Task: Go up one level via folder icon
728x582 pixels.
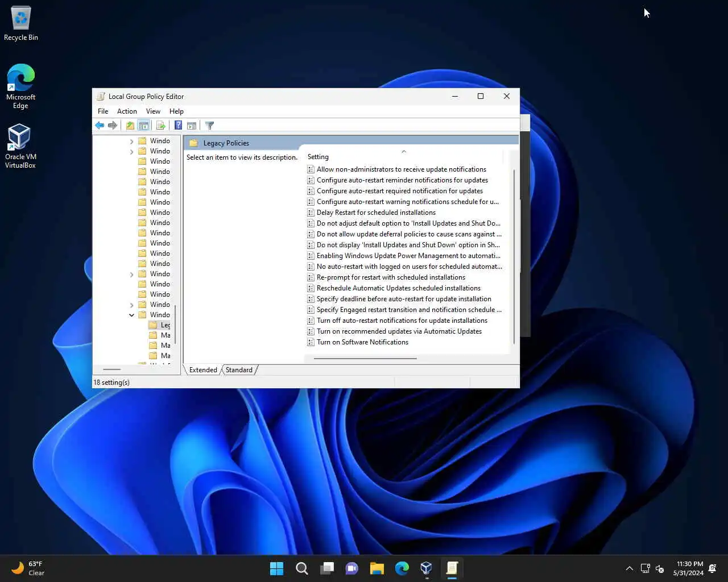Action: [x=130, y=126]
